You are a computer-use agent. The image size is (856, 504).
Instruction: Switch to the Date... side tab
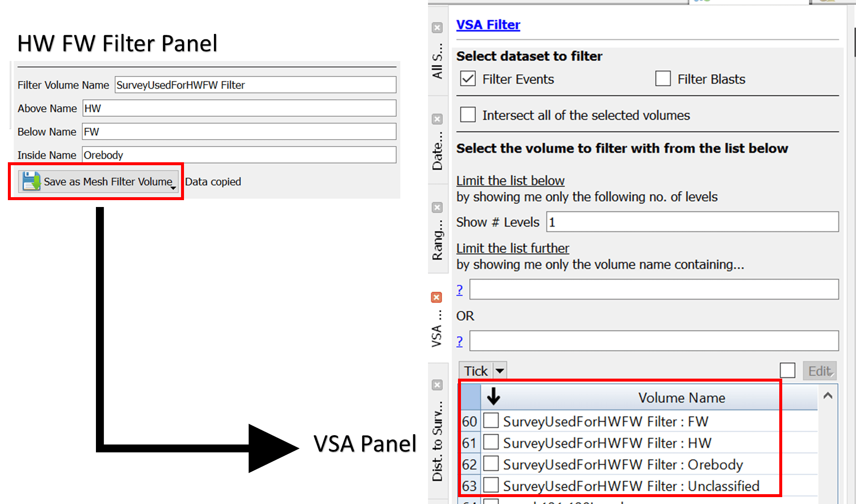pyautogui.click(x=437, y=151)
